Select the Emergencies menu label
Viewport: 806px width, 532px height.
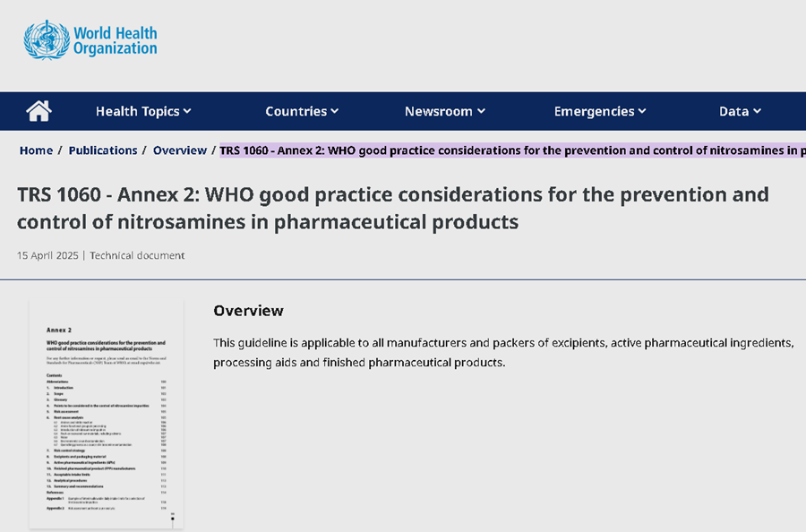pyautogui.click(x=594, y=111)
